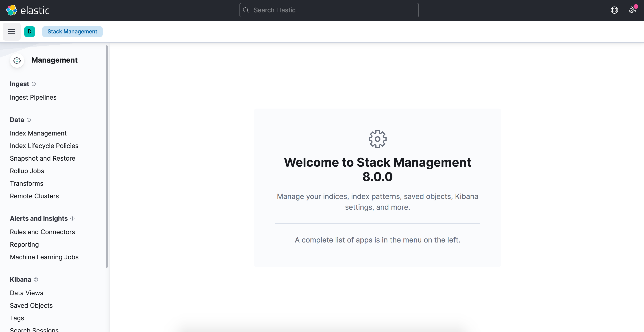Open the help menu lifebuoy icon

[x=614, y=10]
